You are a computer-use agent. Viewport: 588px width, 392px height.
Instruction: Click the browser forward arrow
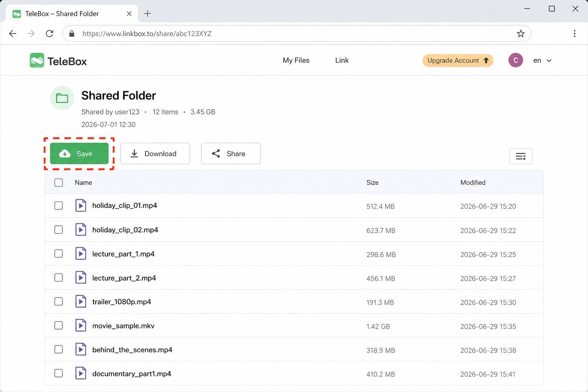[31, 34]
